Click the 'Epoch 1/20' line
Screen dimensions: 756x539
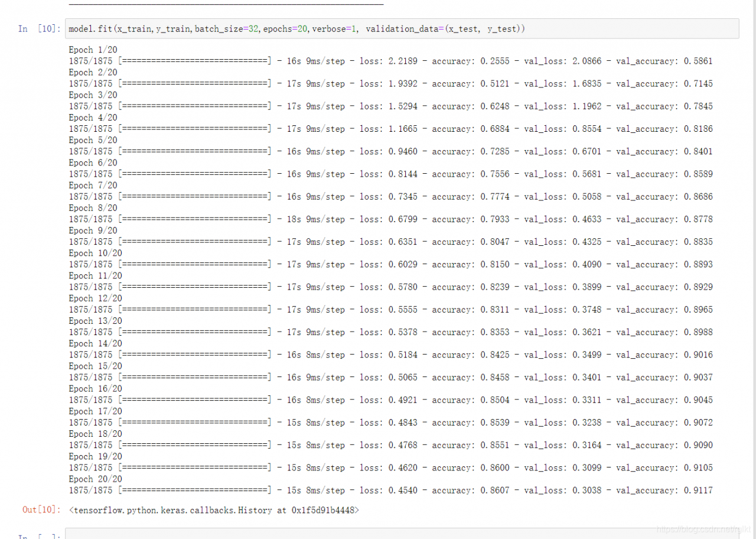point(93,50)
